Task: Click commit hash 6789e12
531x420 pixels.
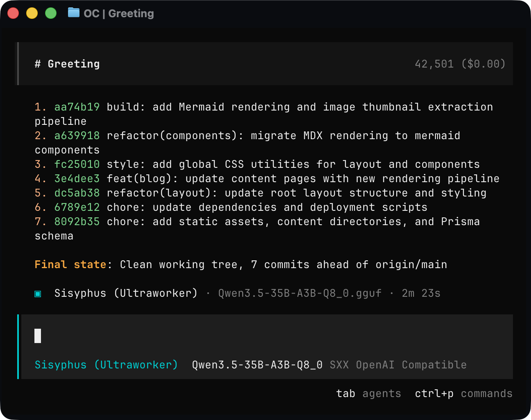Action: pos(77,207)
